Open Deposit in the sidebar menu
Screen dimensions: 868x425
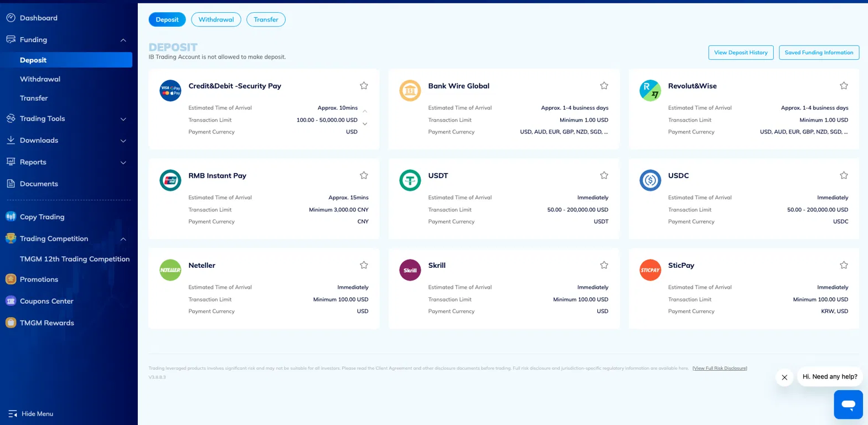66,60
